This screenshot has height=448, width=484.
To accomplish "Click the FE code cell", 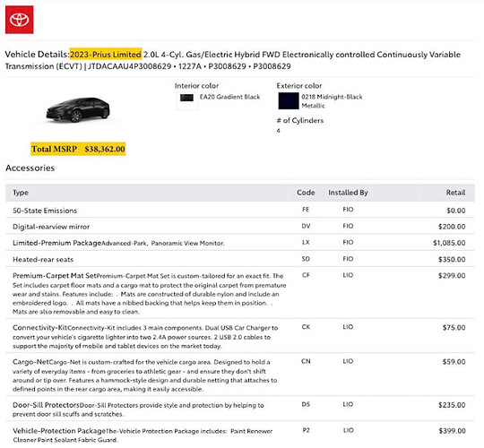I will point(306,210).
